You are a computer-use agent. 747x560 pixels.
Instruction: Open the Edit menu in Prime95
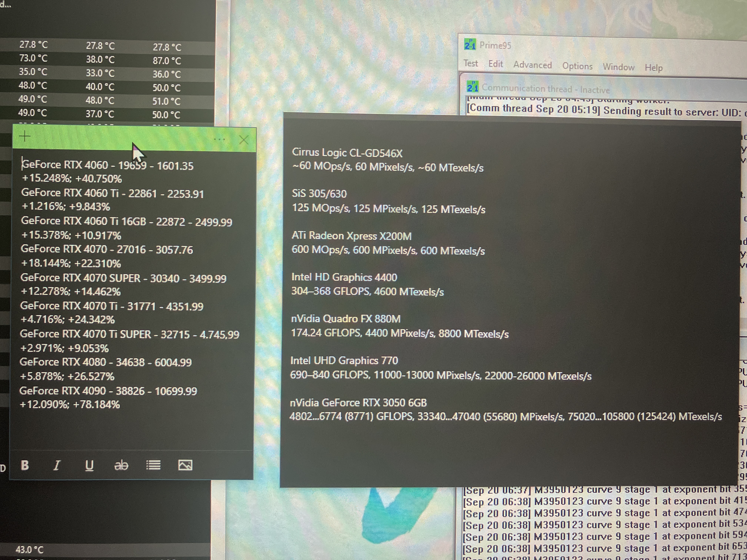pos(495,64)
